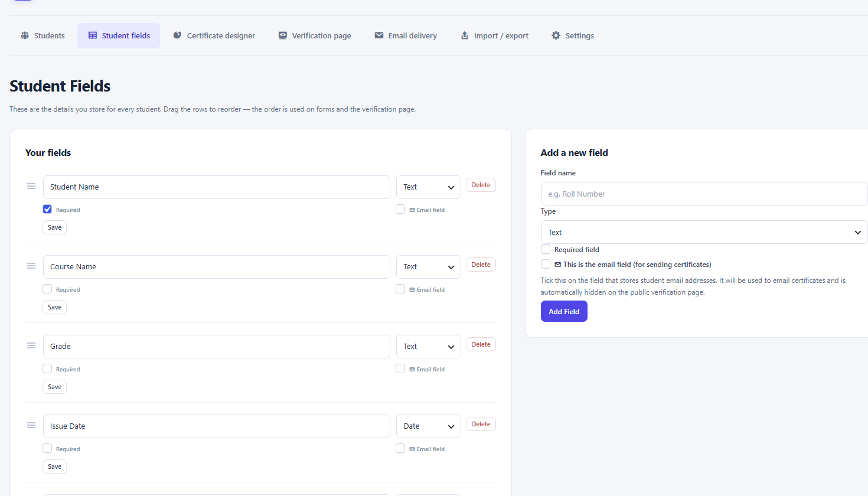868x496 pixels.
Task: Click the Certificate designer palette icon
Action: point(177,35)
